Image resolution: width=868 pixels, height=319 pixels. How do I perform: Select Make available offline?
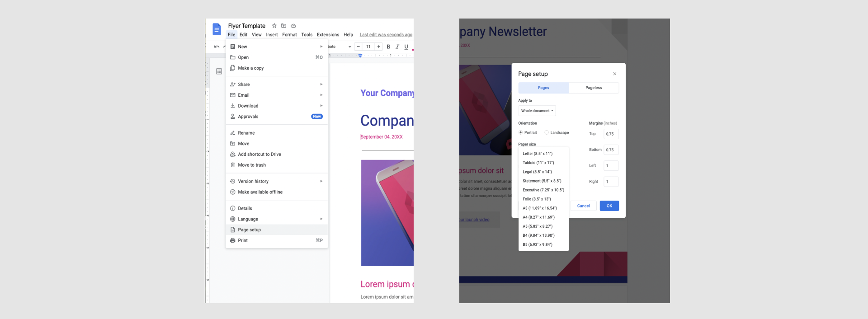coord(277,192)
